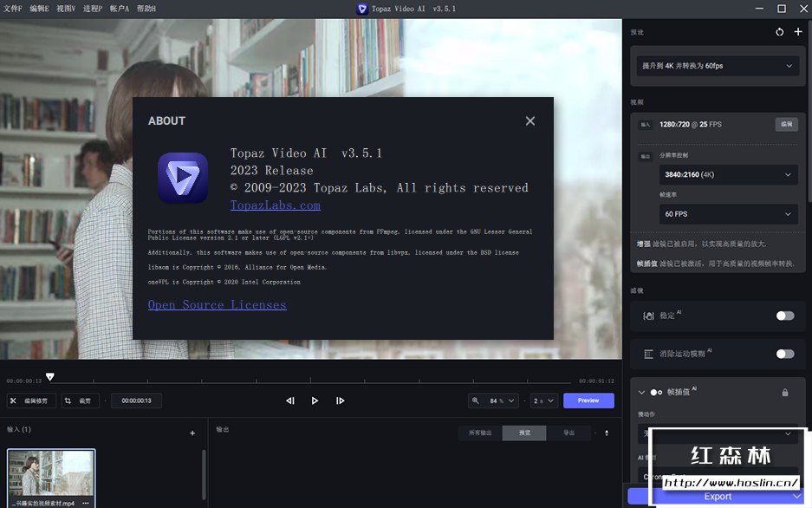812x508 pixels.
Task: Switch to the 预览 tab
Action: (x=524, y=433)
